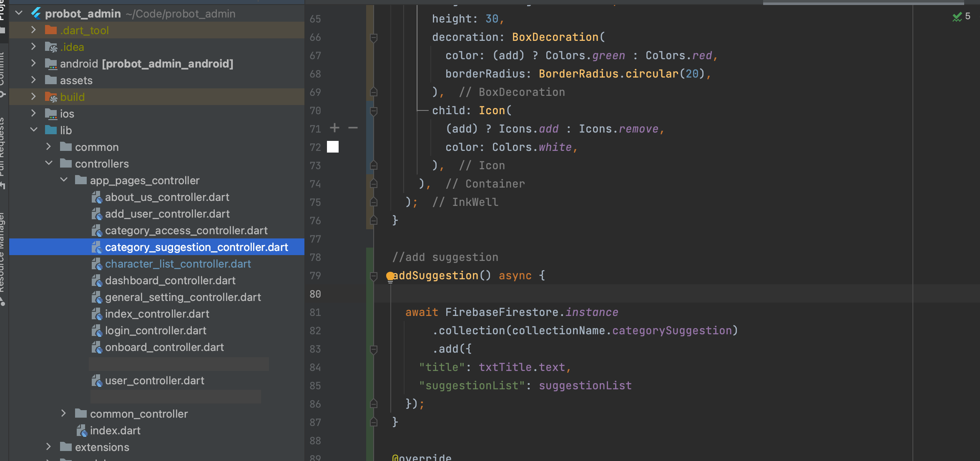Toggle code fold marker on BoxDecoration line 66
Screen dimensions: 980x461
(374, 38)
